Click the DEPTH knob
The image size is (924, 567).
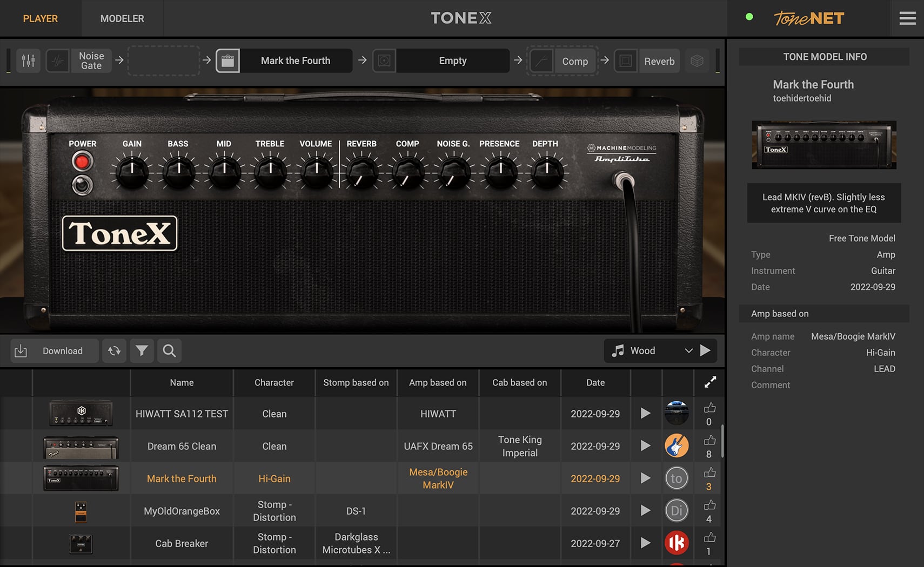click(547, 172)
